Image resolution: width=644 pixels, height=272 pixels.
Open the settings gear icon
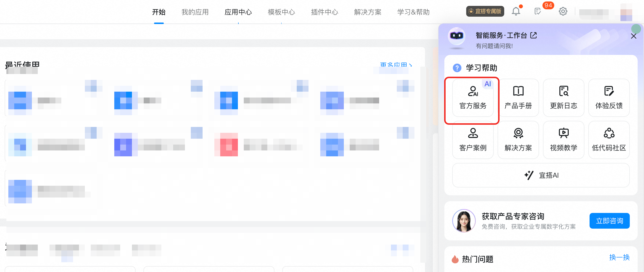coord(563,12)
